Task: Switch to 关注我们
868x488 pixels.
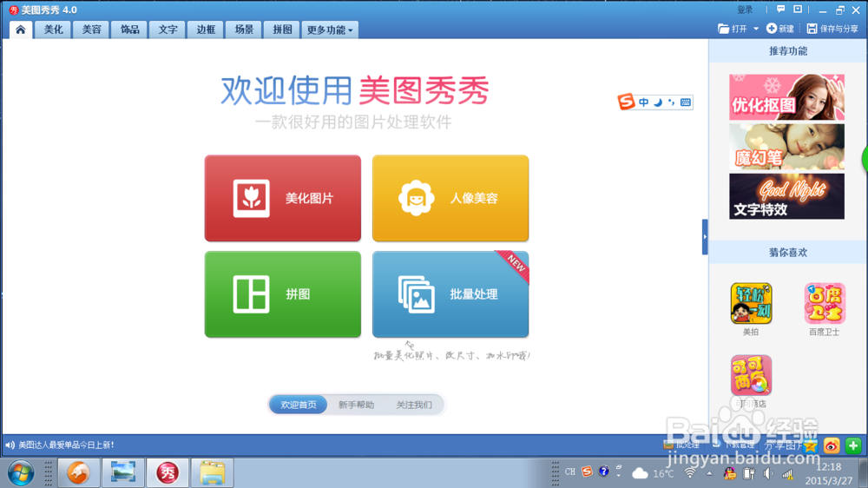Action: [413, 405]
